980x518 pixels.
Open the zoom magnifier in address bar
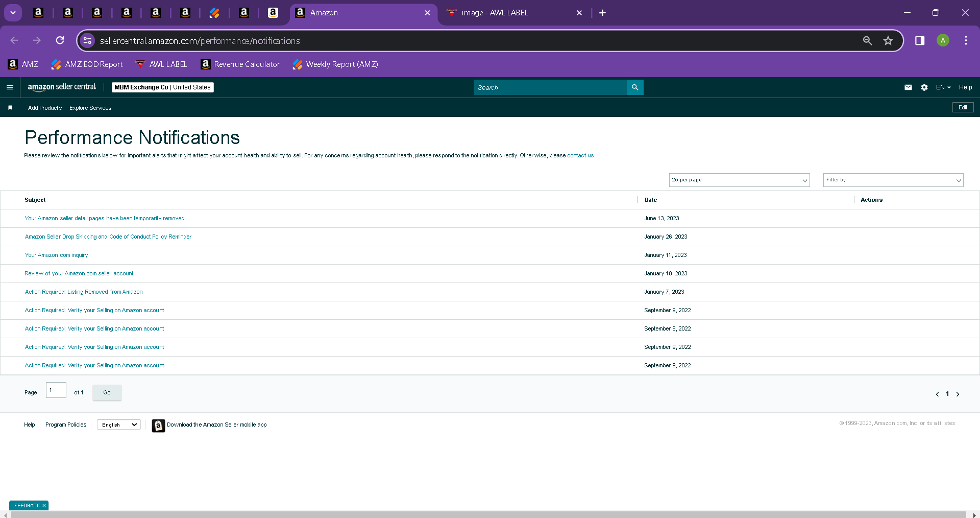pos(867,40)
